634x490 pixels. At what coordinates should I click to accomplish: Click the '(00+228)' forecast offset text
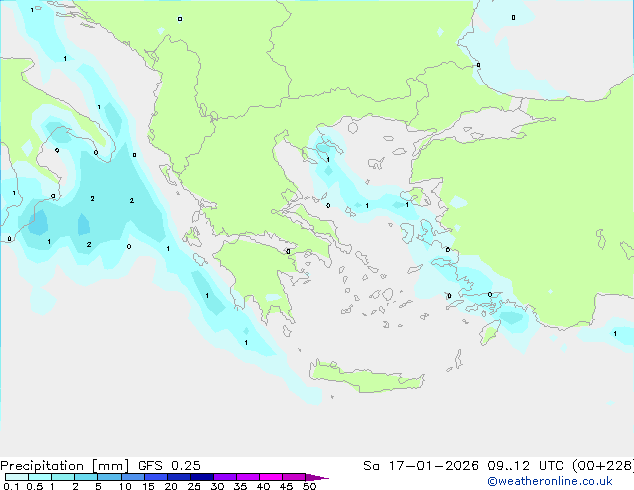pyautogui.click(x=603, y=466)
